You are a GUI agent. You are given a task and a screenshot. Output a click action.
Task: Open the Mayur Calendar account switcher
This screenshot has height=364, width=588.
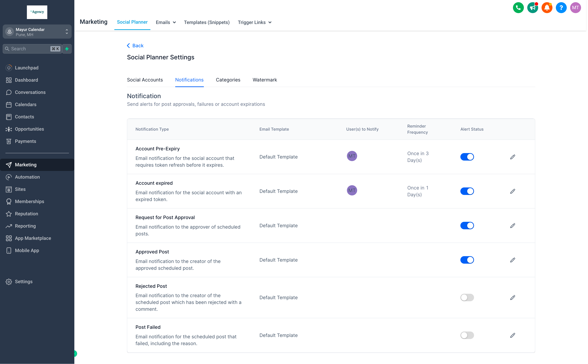(x=37, y=32)
